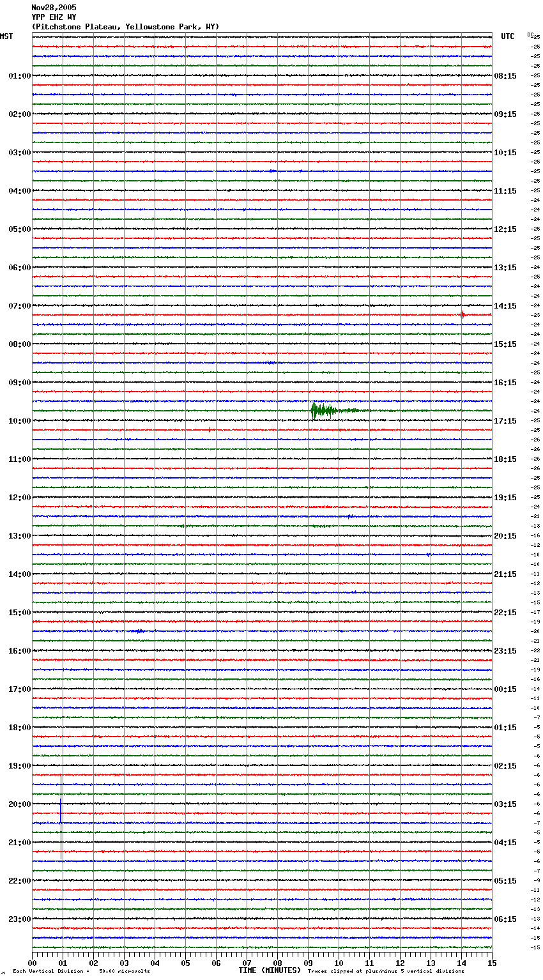Click the MST column header
Viewport: 543px width, 980px height.
[x=6, y=36]
